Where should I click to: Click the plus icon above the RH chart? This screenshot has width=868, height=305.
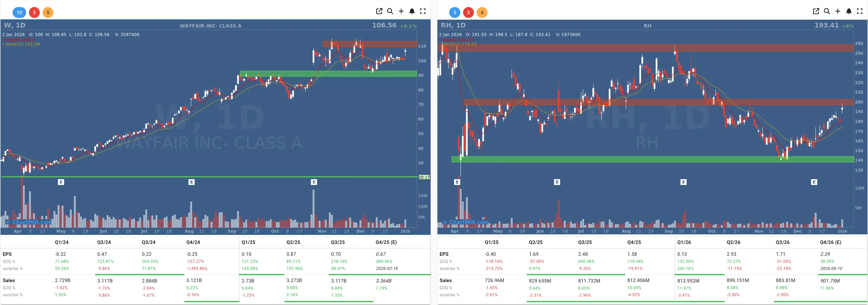pyautogui.click(x=838, y=11)
